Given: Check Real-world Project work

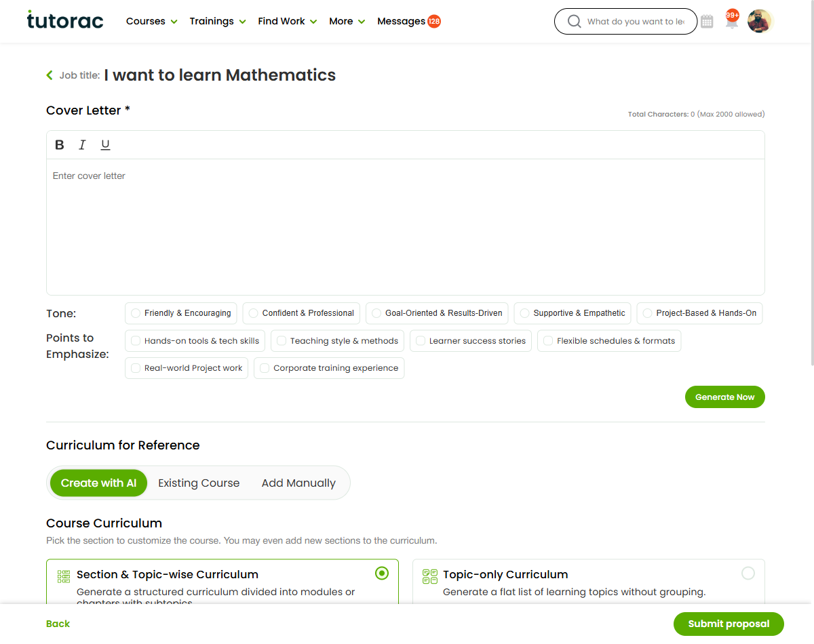Looking at the screenshot, I should (187, 368).
